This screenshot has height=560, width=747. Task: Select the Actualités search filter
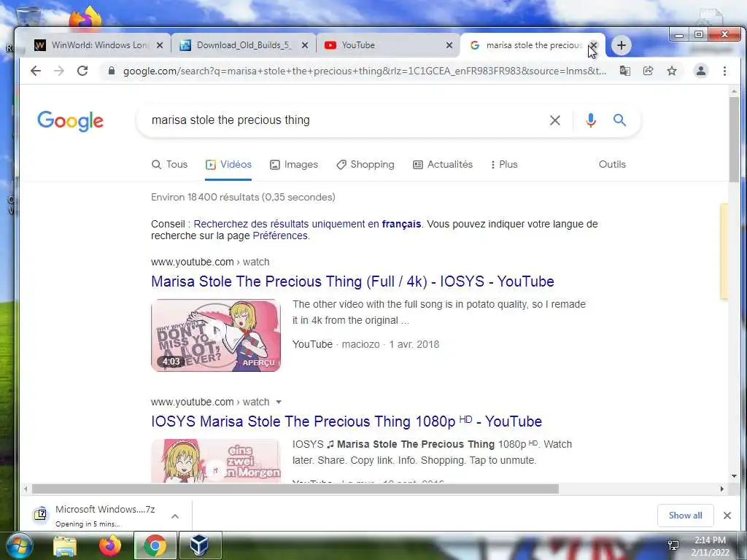pyautogui.click(x=443, y=164)
